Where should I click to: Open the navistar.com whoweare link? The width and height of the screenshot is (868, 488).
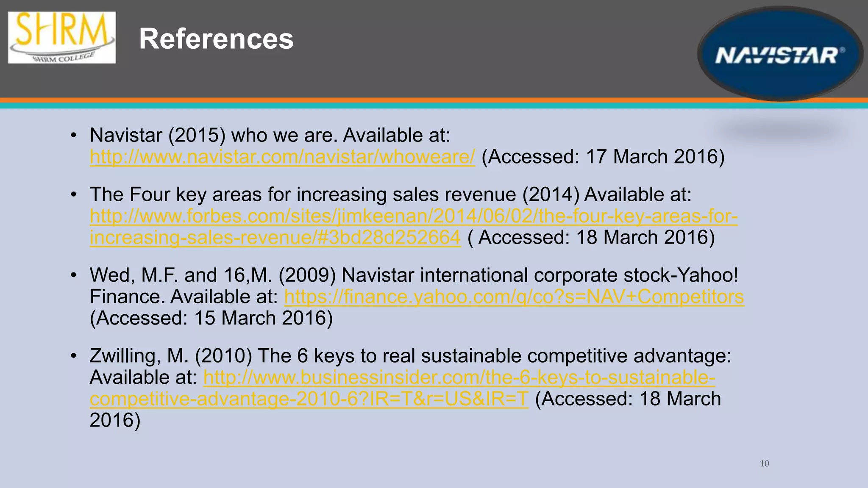[x=282, y=157]
